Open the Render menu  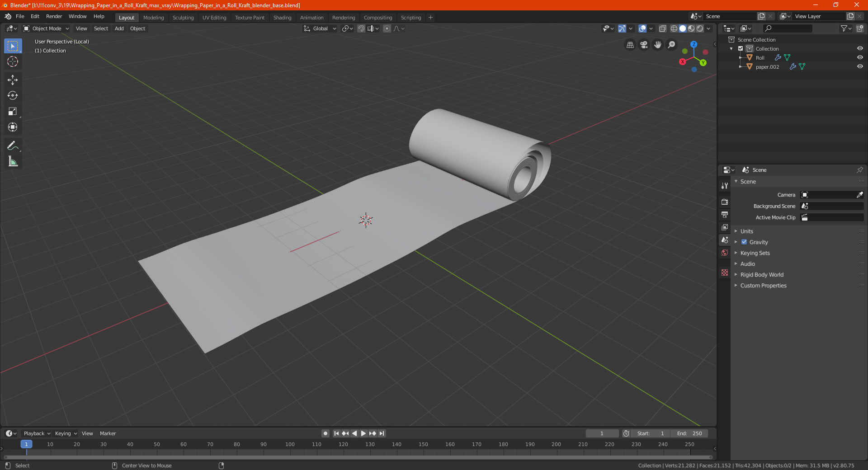click(x=54, y=16)
